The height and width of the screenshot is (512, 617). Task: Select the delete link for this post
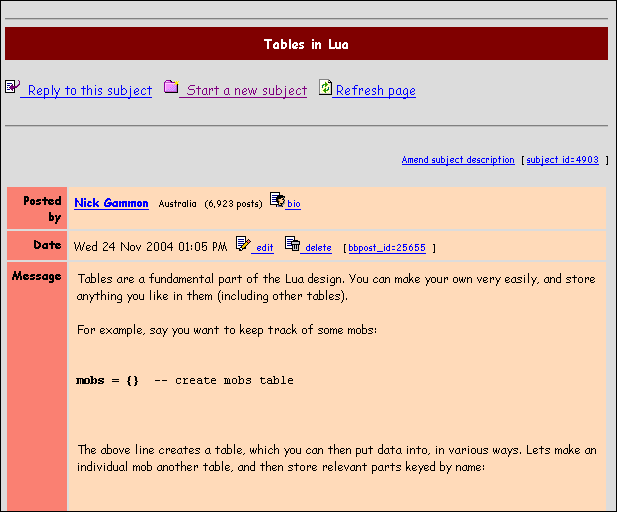(x=318, y=248)
